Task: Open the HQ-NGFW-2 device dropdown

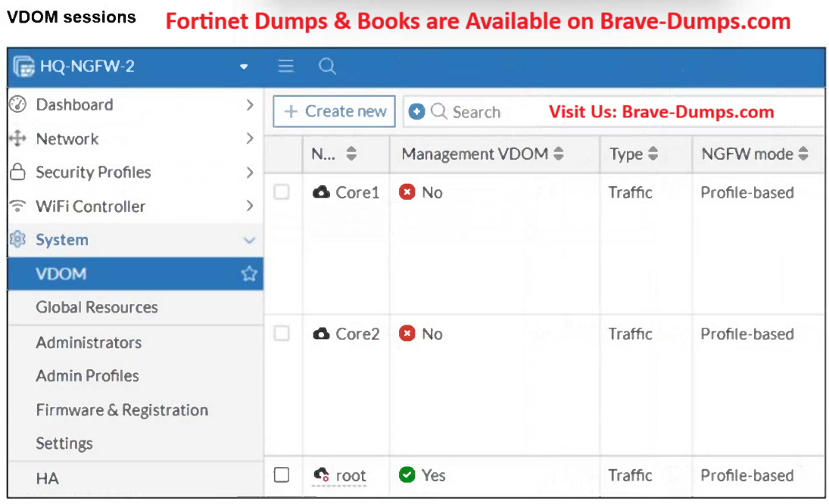Action: click(x=244, y=67)
